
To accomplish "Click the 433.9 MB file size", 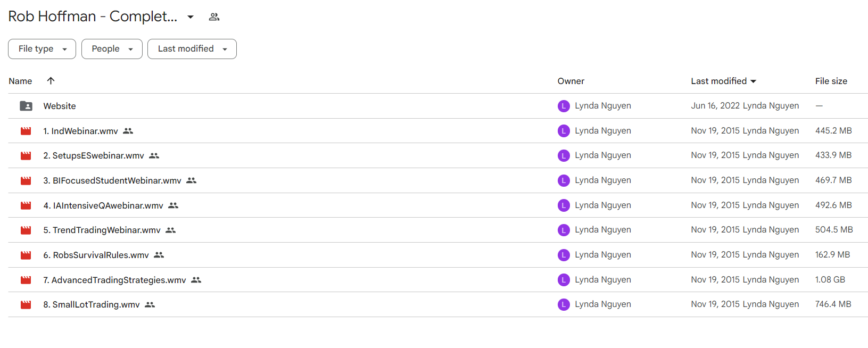I will (833, 155).
